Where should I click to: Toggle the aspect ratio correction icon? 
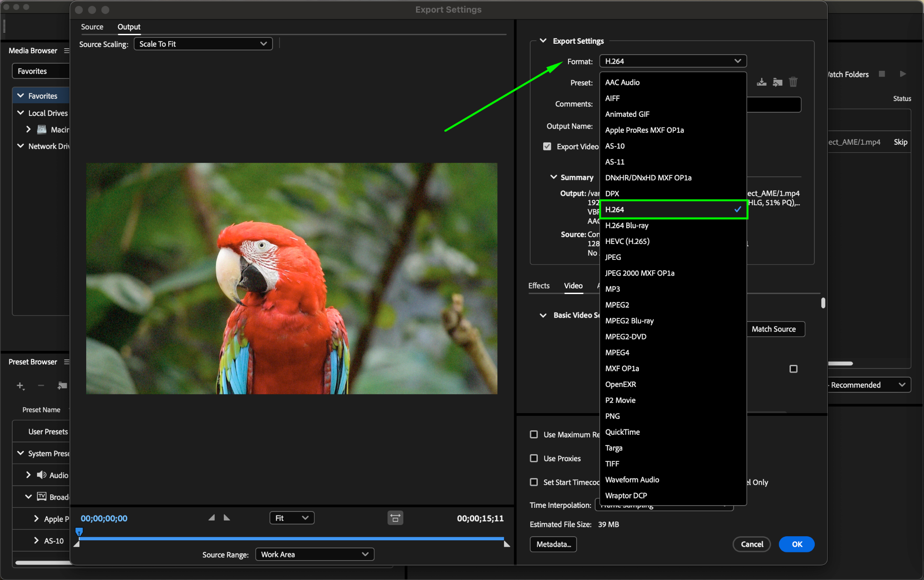(x=395, y=518)
